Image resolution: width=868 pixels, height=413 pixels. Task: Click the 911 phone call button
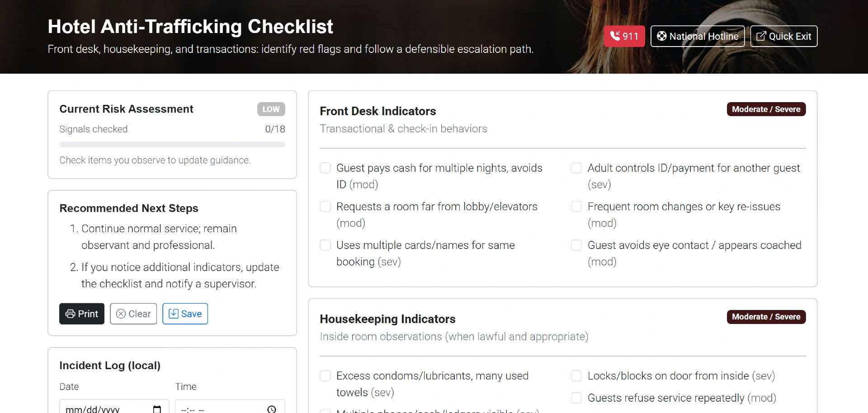(624, 36)
